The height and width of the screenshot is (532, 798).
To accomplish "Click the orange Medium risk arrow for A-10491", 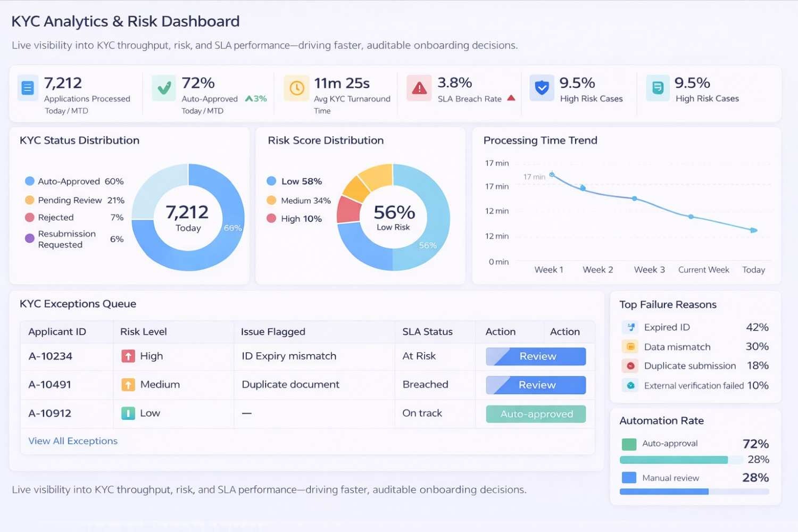I will point(128,384).
